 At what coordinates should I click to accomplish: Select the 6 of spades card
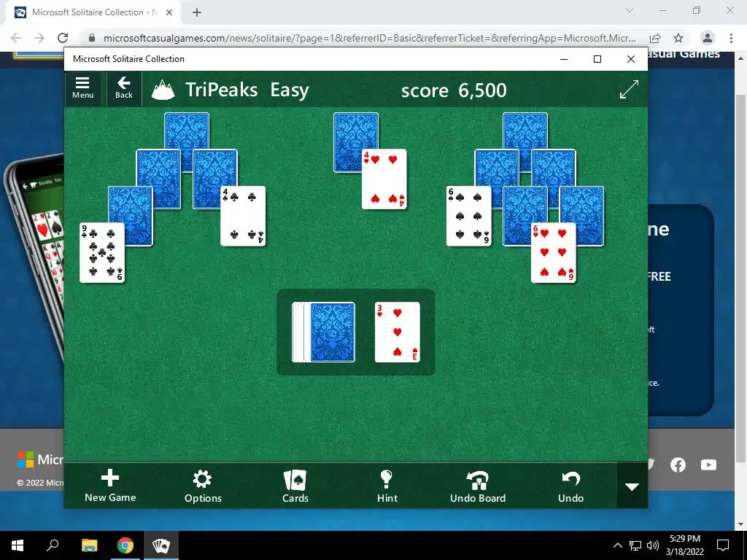(x=469, y=216)
